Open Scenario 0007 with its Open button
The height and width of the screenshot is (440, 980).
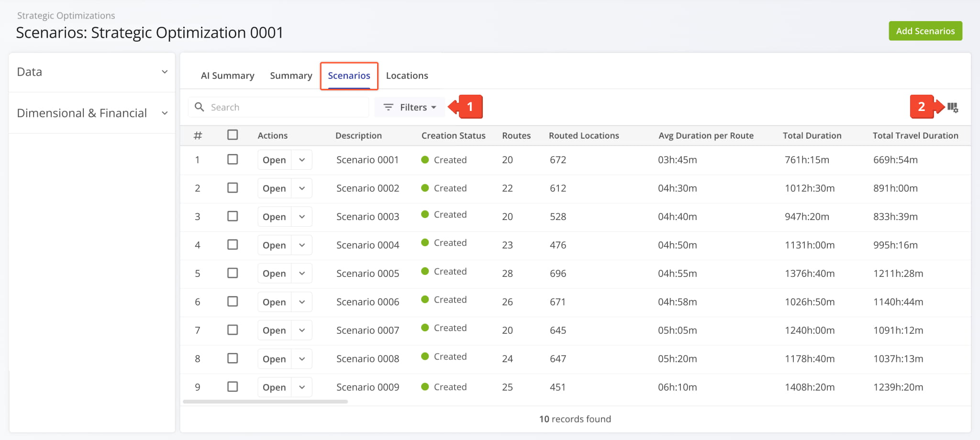coord(274,330)
